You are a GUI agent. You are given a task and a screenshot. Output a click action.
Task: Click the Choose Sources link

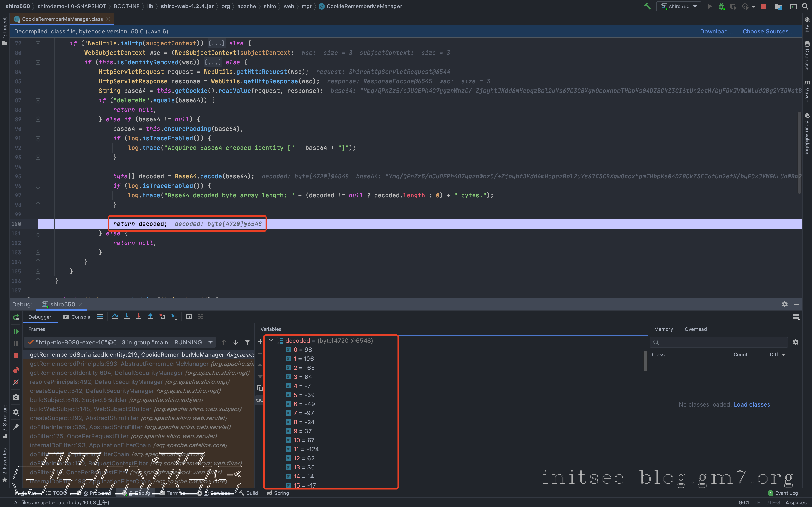pos(768,31)
